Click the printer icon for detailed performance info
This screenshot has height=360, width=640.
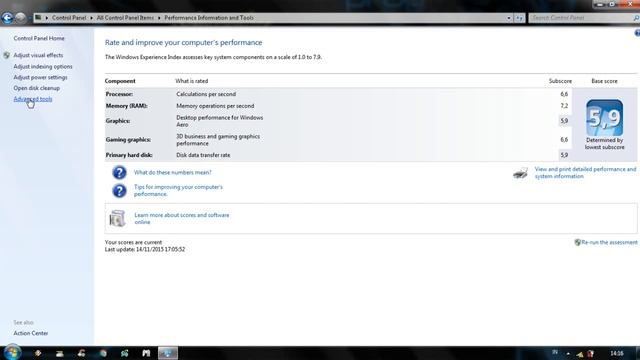[520, 173]
